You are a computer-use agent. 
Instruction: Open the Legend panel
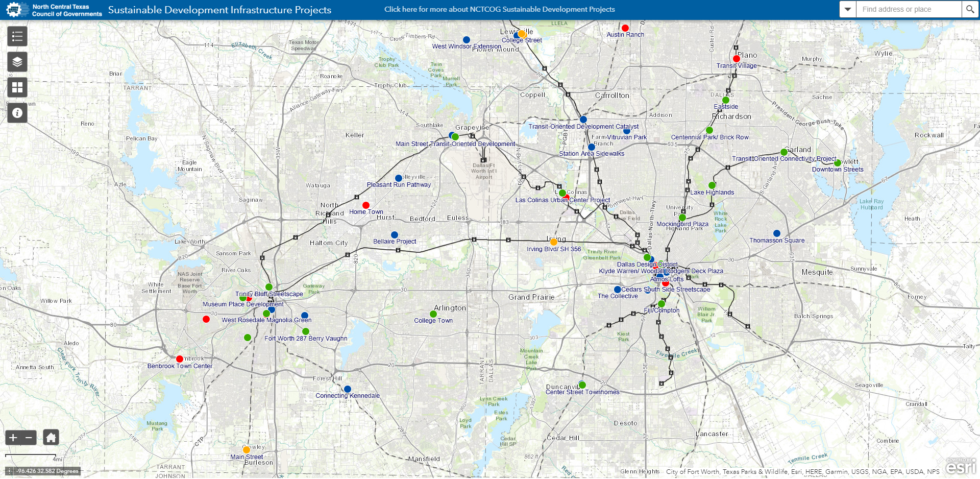pyautogui.click(x=17, y=36)
